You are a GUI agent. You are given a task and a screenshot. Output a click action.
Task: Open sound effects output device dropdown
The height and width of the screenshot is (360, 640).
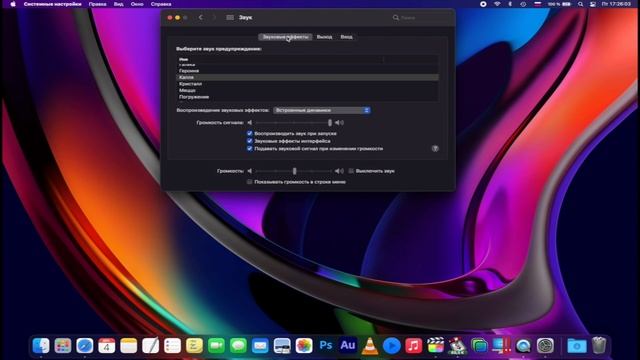tap(322, 110)
